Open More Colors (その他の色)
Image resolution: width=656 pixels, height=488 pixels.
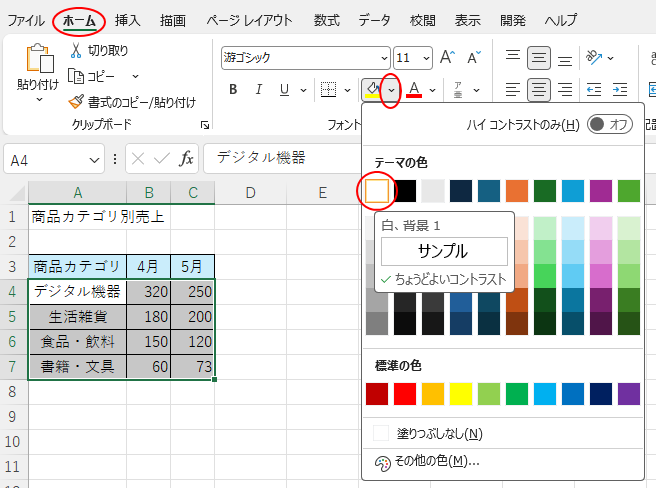[502, 462]
